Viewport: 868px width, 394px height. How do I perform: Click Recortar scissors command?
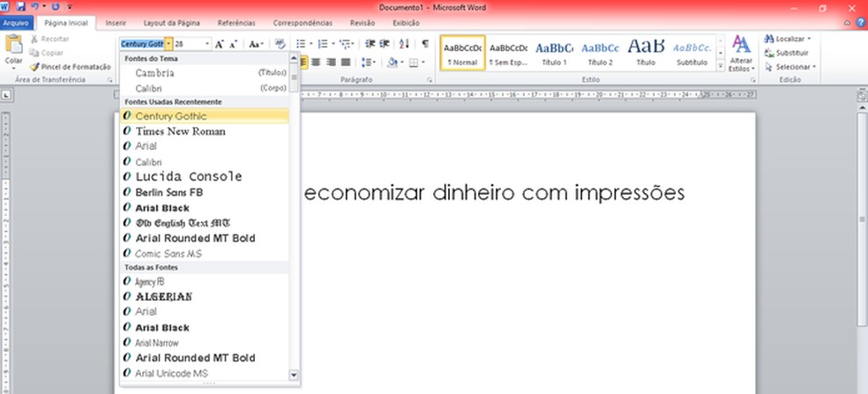click(49, 39)
